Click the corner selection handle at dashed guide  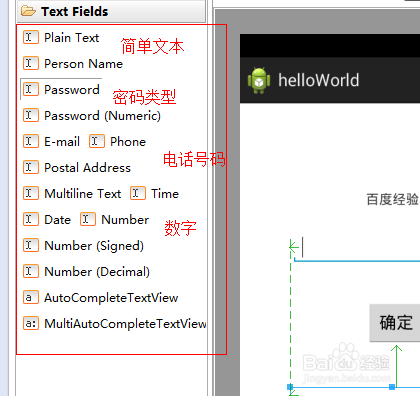290,387
